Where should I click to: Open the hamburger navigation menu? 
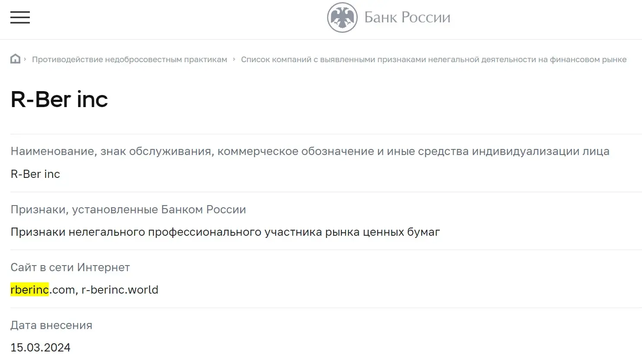[x=20, y=17]
